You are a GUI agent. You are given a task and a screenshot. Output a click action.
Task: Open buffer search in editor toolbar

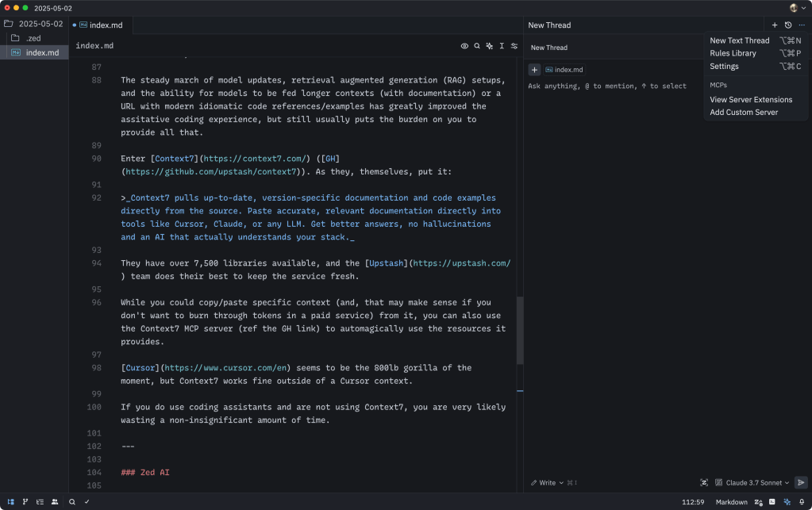[477, 46]
